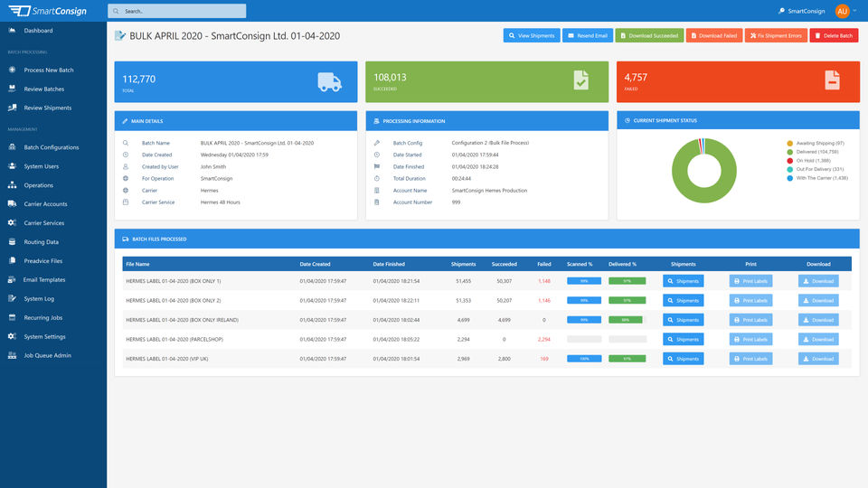The height and width of the screenshot is (488, 868).
Task: Toggle Awaiting Shipping legend entry
Action: click(816, 144)
